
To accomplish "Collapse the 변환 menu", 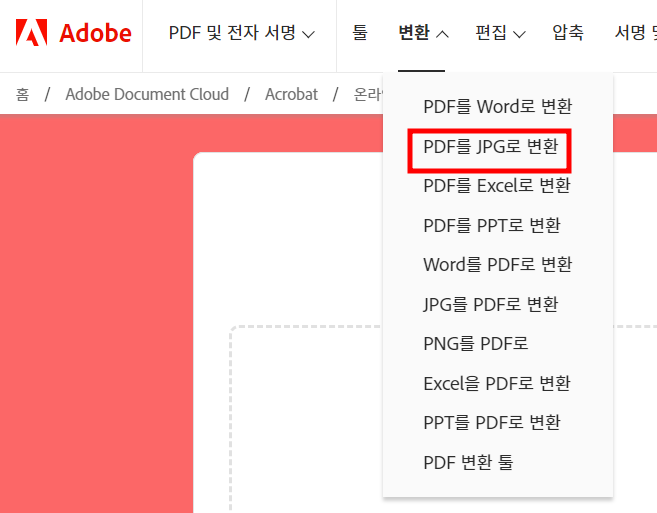I will point(423,33).
